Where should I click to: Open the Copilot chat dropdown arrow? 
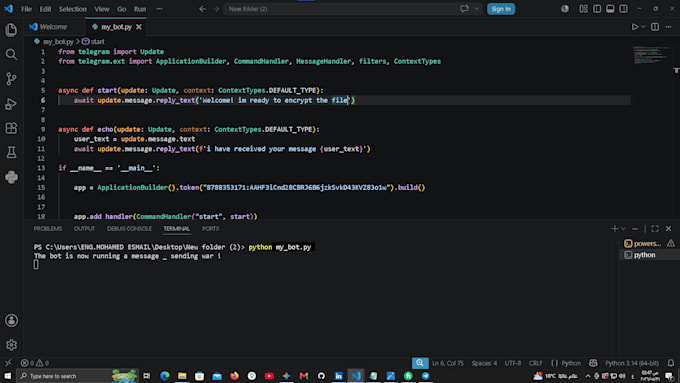tap(476, 9)
